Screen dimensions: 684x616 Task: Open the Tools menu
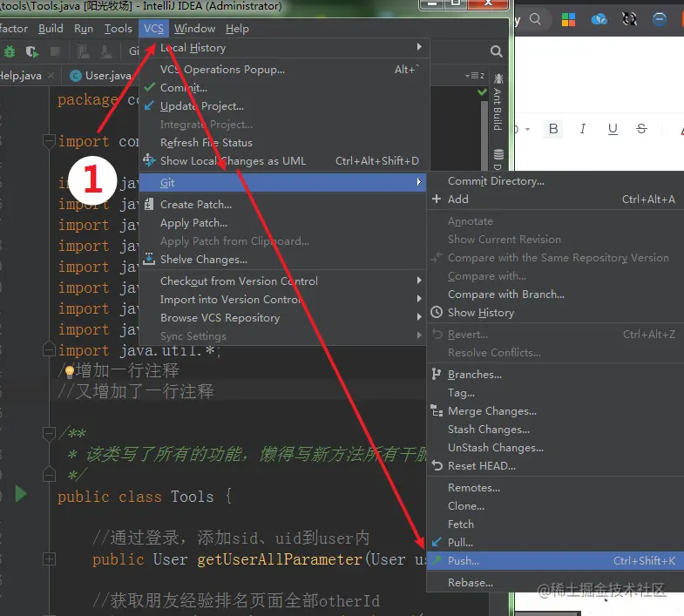tap(118, 29)
